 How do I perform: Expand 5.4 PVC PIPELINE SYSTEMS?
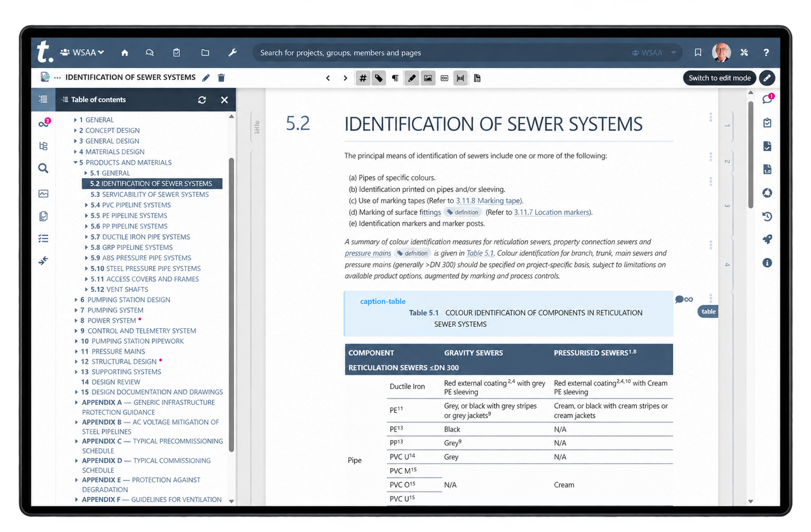coord(86,205)
